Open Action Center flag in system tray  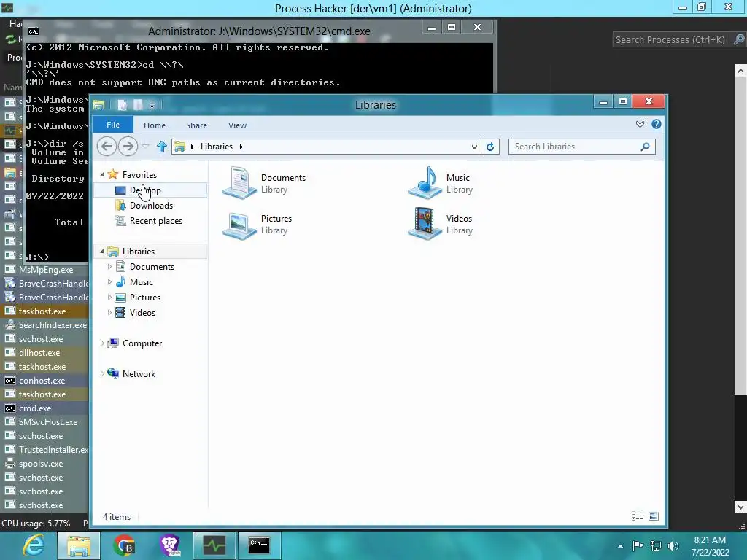click(638, 545)
